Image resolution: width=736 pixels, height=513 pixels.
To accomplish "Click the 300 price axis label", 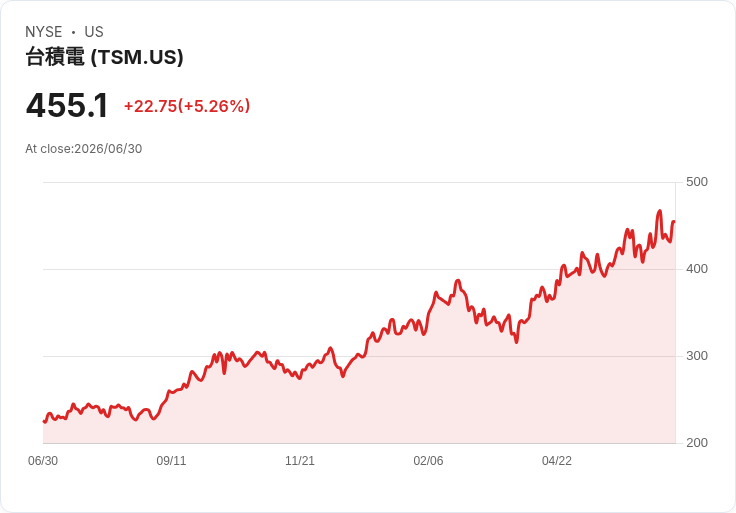I will pyautogui.click(x=697, y=356).
